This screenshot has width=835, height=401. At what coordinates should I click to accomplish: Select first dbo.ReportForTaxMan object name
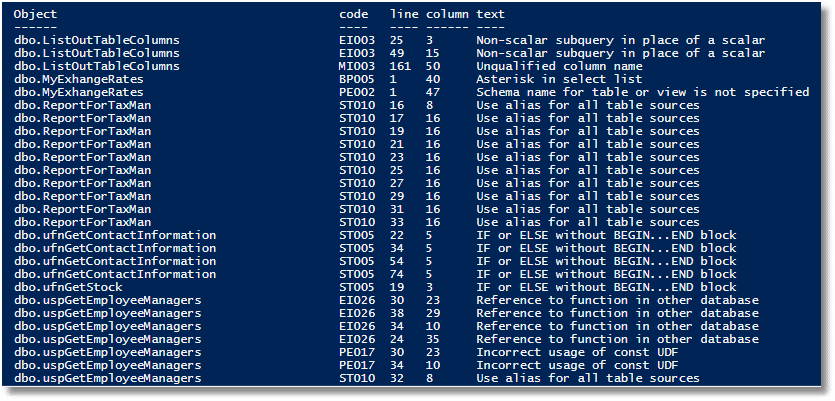[83, 105]
